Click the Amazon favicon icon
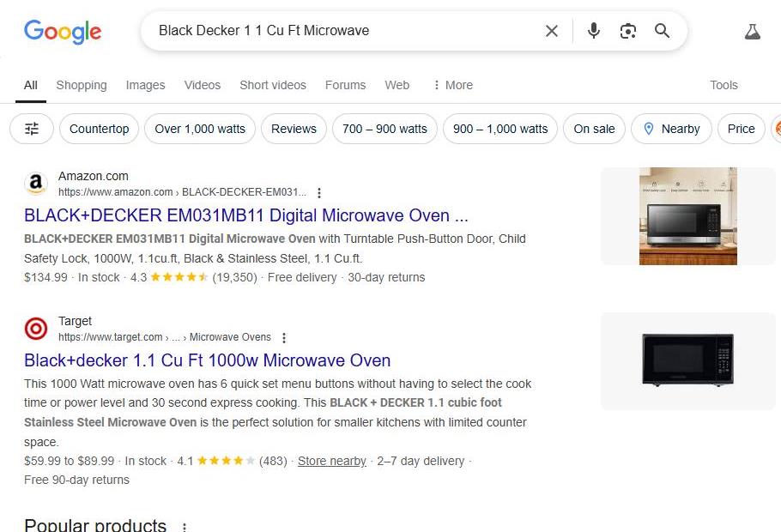The image size is (781, 532). click(36, 184)
